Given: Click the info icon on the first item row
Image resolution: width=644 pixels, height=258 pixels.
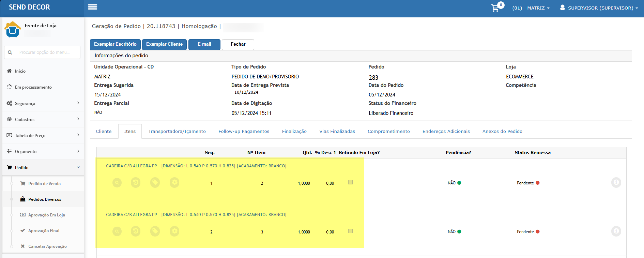Looking at the screenshot, I should (616, 183).
